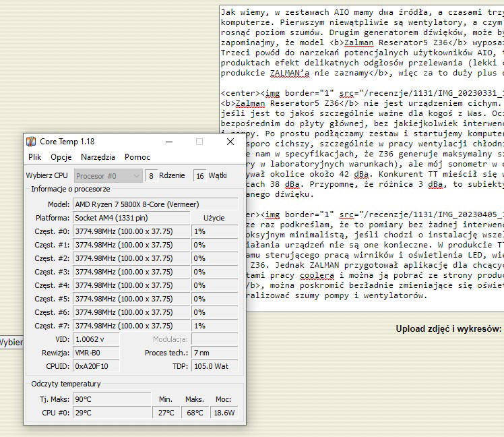This screenshot has height=437, width=504.
Task: Click the Platforma value Socket AM4 (1331 pin)
Action: coord(131,218)
